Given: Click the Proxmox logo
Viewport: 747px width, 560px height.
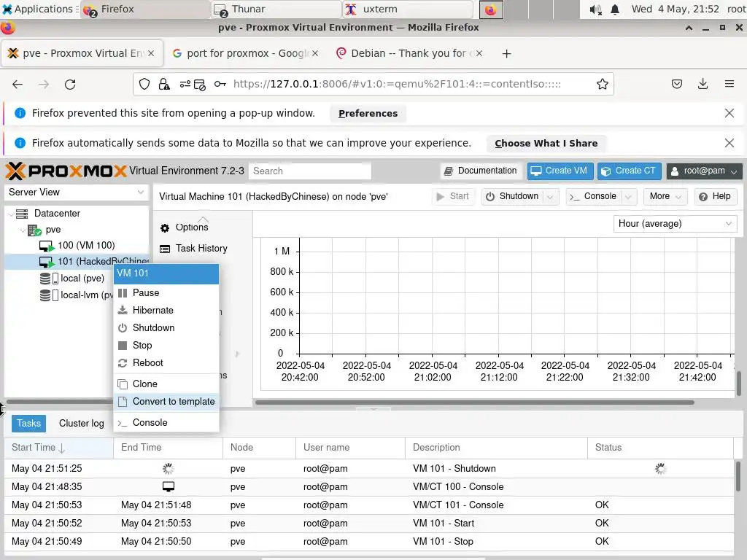Looking at the screenshot, I should (66, 171).
